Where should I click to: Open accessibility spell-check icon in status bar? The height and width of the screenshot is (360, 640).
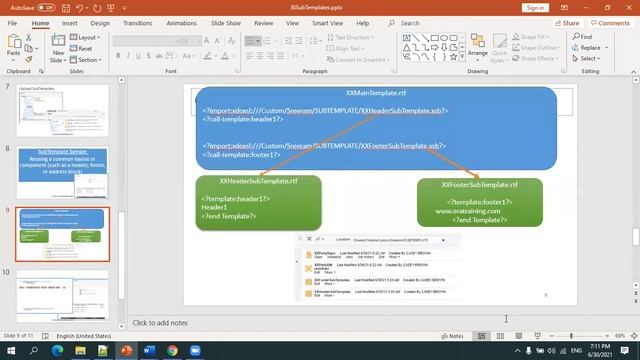tap(45, 336)
